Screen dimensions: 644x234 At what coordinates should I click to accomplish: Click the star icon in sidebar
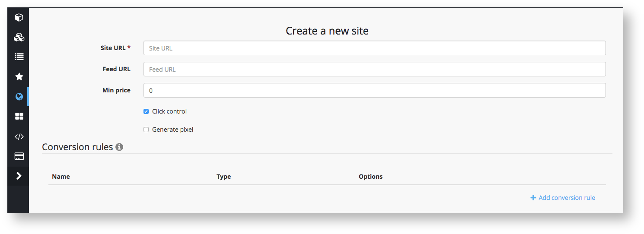pyautogui.click(x=19, y=76)
